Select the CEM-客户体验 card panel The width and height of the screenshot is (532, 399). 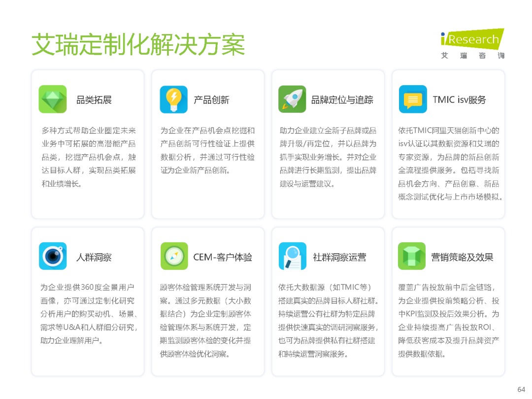(207, 300)
